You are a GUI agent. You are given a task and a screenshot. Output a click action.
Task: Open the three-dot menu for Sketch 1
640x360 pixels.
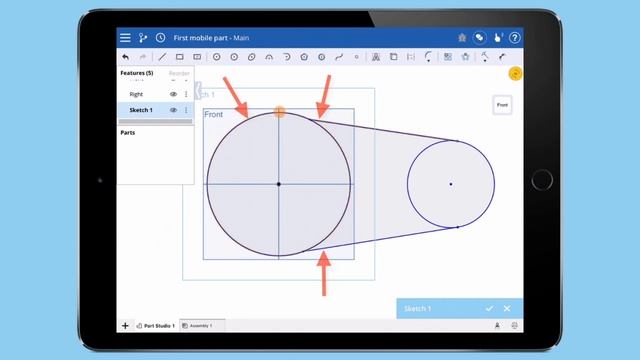[186, 110]
